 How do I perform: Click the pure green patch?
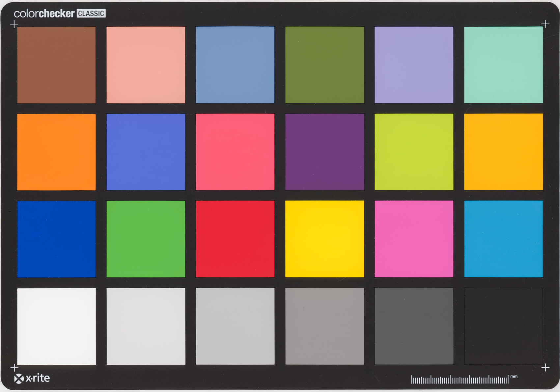(146, 239)
